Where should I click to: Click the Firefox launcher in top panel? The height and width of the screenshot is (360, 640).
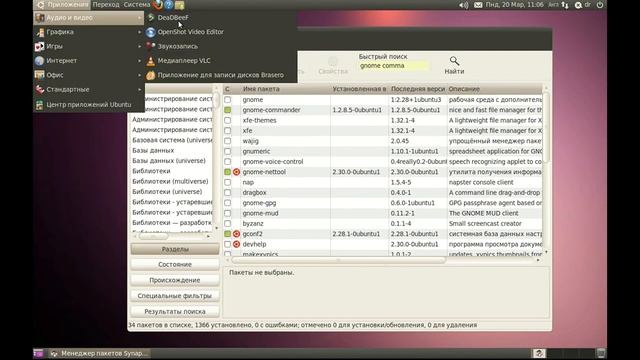(157, 5)
